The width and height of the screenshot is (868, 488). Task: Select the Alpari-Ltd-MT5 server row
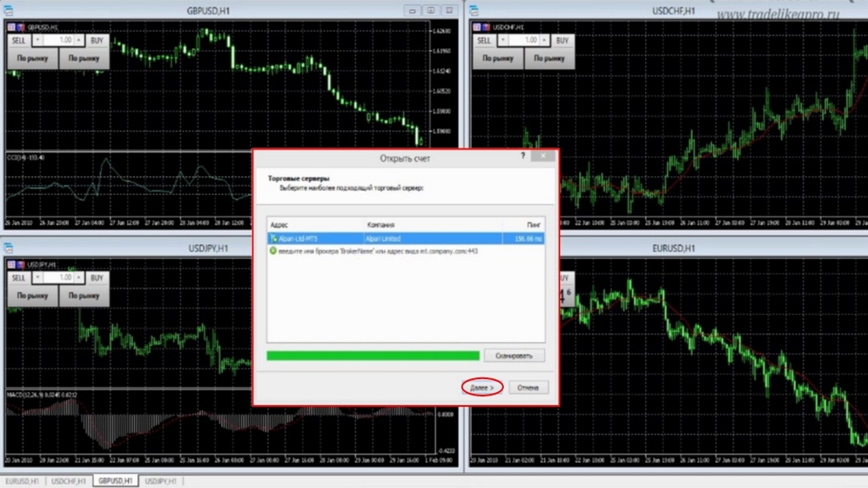point(406,239)
